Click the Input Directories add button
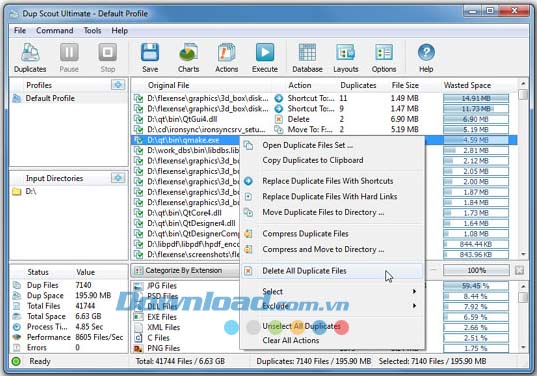 click(x=118, y=178)
